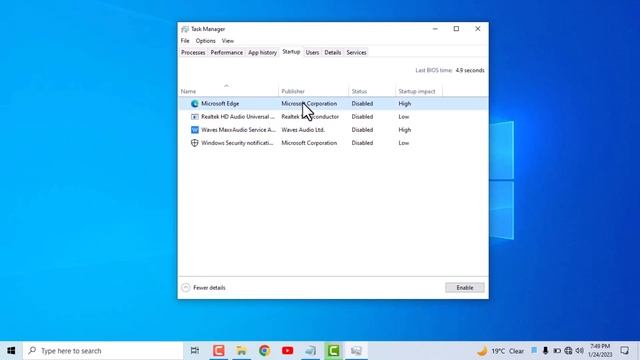Open the Windows Start menu
Screen dimensions: 640x360
coord(11,351)
